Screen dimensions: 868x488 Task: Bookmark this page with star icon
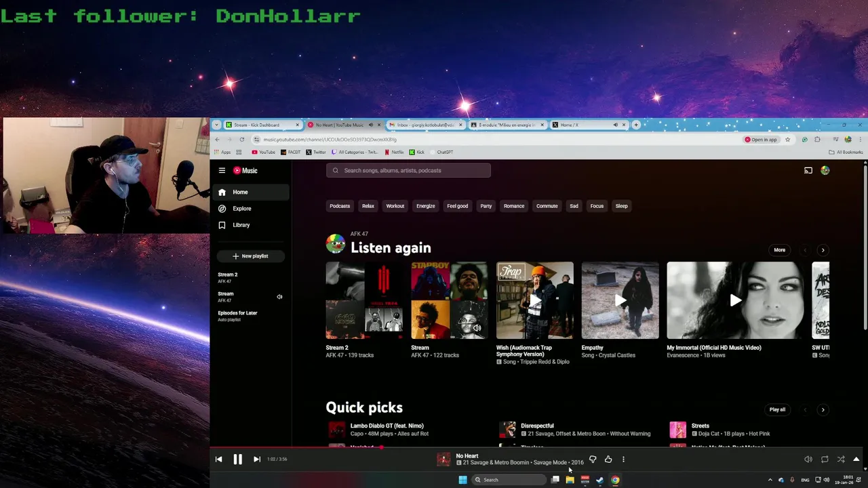click(787, 140)
